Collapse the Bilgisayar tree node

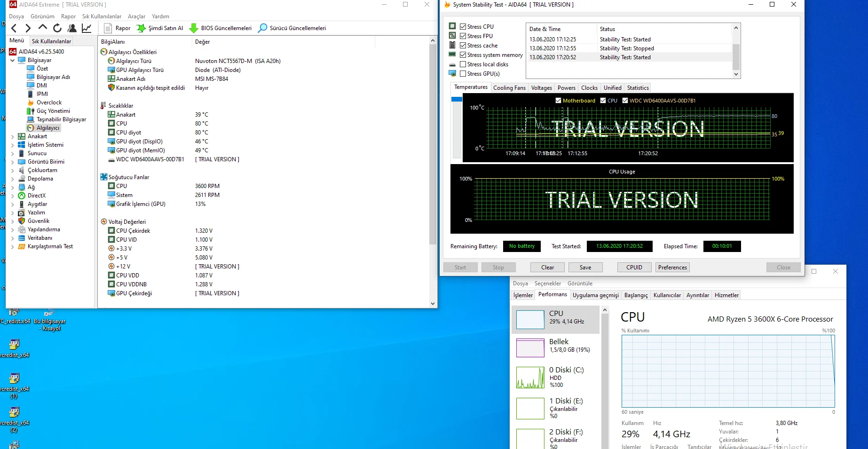click(x=13, y=60)
